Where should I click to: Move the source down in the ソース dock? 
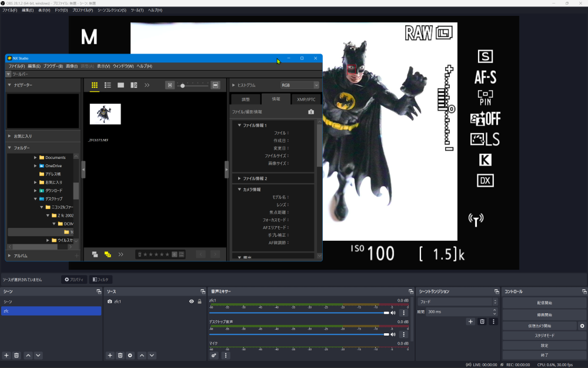pos(152,355)
